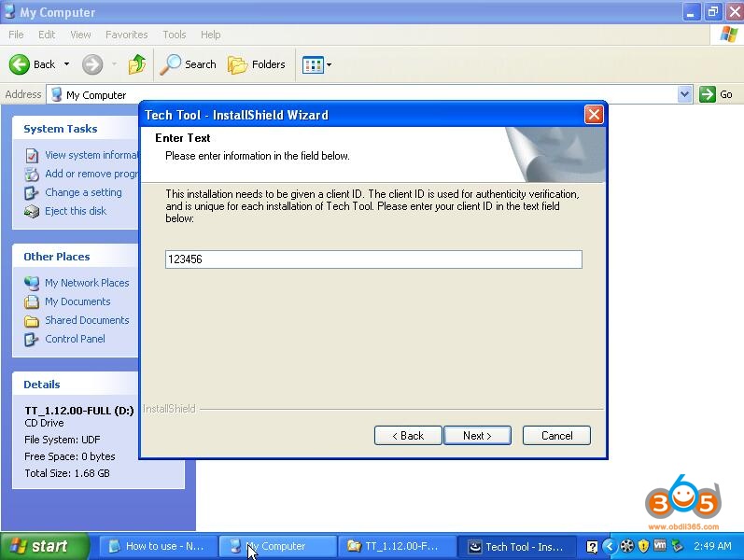This screenshot has height=560, width=744.
Task: Click the Forward arrow in the toolbar
Action: pos(92,64)
